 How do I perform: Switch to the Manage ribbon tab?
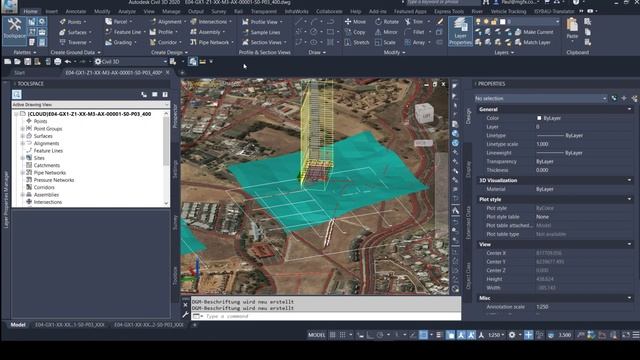tap(171, 11)
